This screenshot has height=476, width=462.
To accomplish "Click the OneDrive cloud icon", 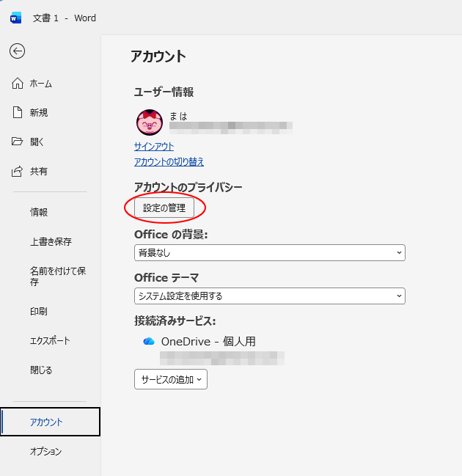I will coord(149,341).
